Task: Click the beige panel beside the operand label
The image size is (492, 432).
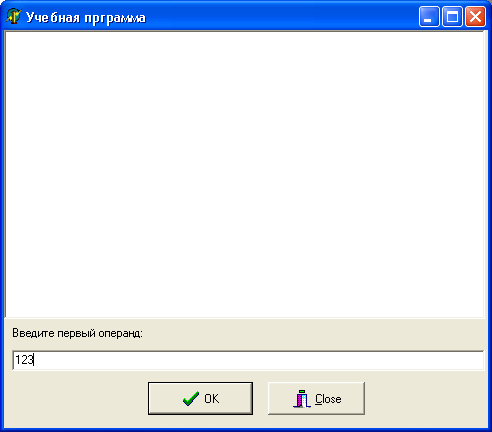Action: pyautogui.click(x=312, y=333)
